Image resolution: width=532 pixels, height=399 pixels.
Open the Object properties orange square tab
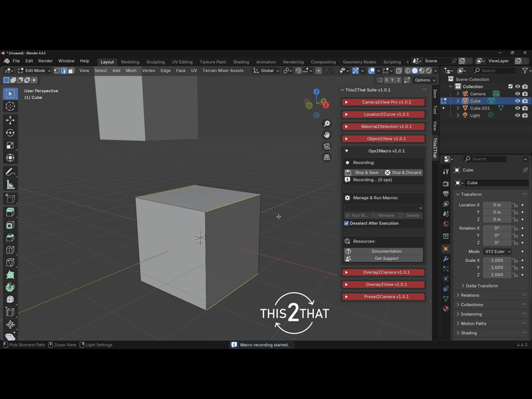[446, 249]
